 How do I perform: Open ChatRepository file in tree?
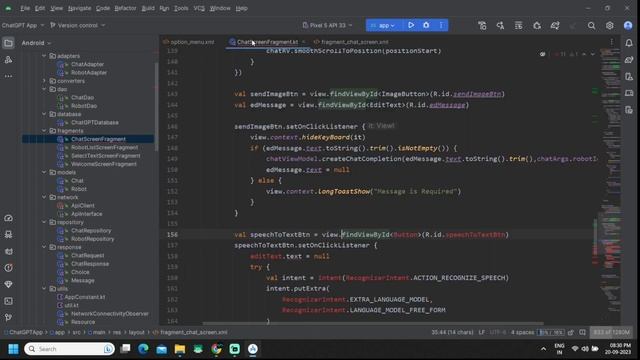[91, 231]
